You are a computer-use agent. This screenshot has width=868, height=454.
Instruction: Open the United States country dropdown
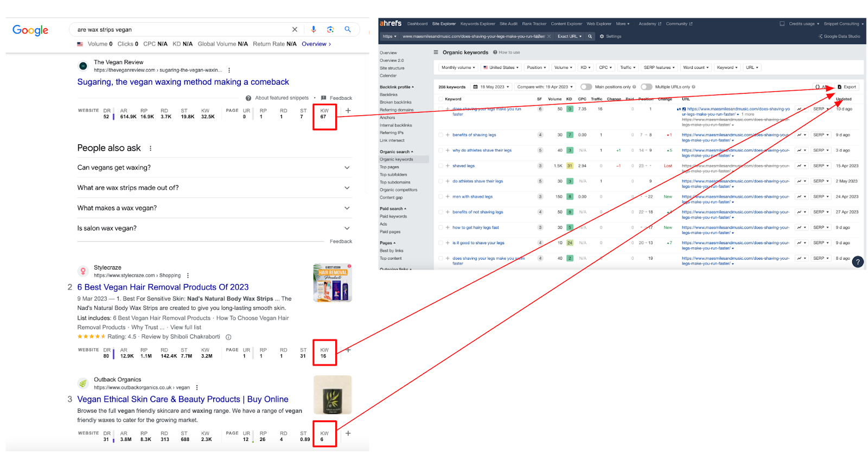[501, 68]
